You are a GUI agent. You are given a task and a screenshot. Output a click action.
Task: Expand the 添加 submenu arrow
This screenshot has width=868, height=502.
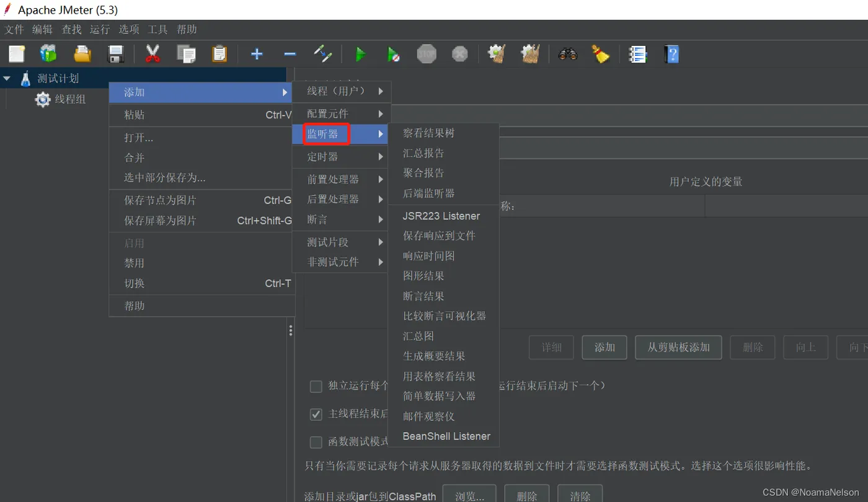pos(285,92)
